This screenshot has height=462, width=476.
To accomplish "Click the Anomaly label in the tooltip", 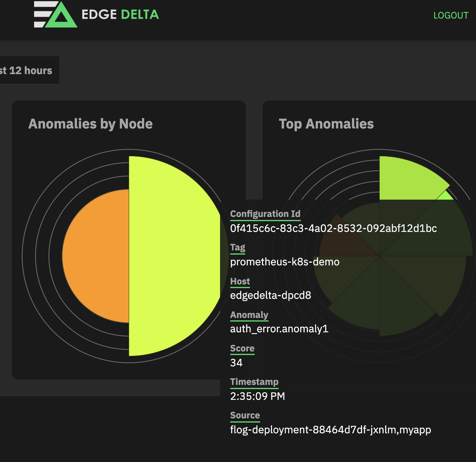I will pyautogui.click(x=249, y=315).
